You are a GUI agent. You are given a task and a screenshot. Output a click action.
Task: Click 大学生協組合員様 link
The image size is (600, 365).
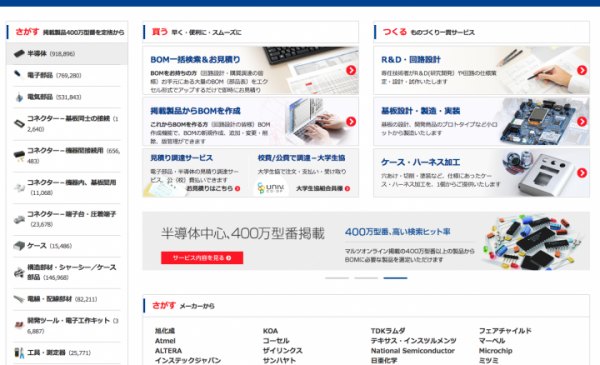click(323, 189)
